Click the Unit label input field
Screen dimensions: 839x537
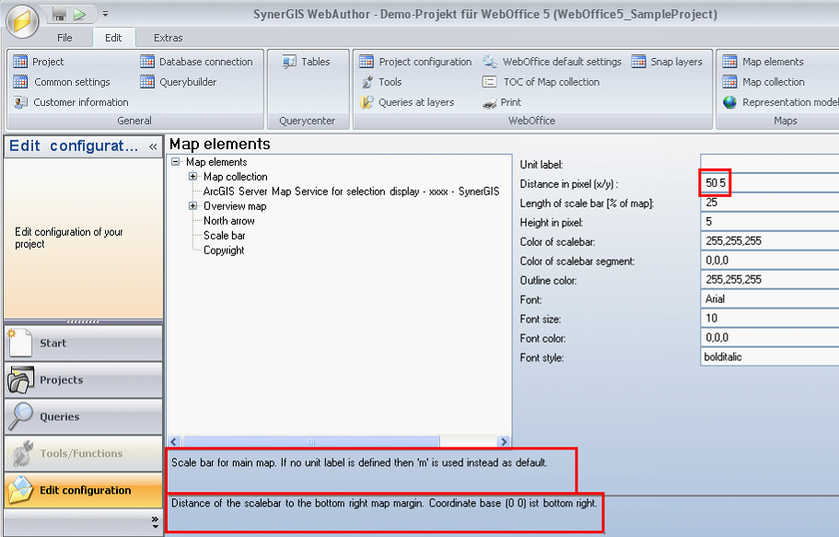[769, 163]
